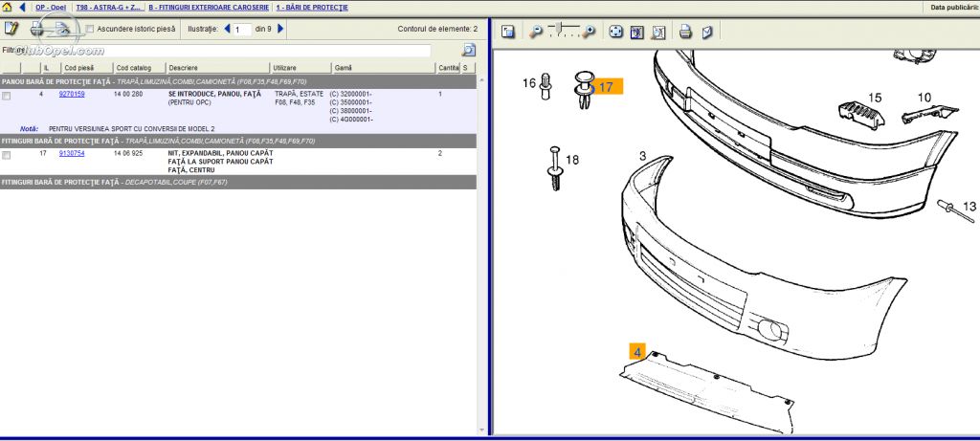Image resolution: width=980 pixels, height=441 pixels.
Task: Print the illustration
Action: click(685, 32)
